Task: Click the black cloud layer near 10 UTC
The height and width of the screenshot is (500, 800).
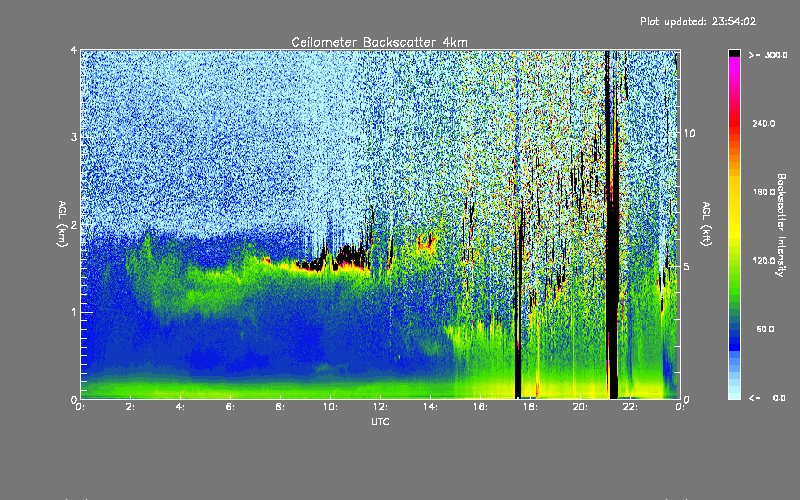Action: pyautogui.click(x=334, y=259)
